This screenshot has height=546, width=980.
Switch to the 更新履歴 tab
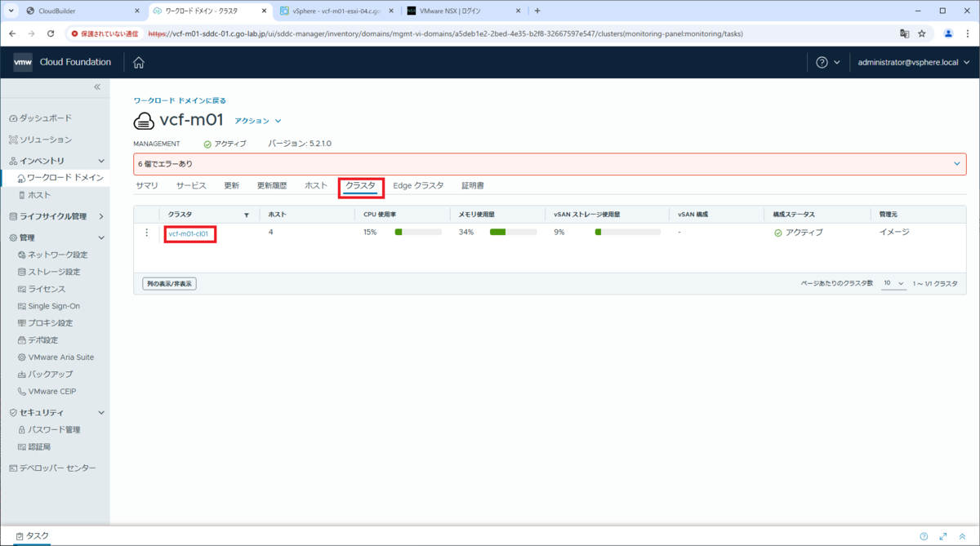pyautogui.click(x=272, y=186)
